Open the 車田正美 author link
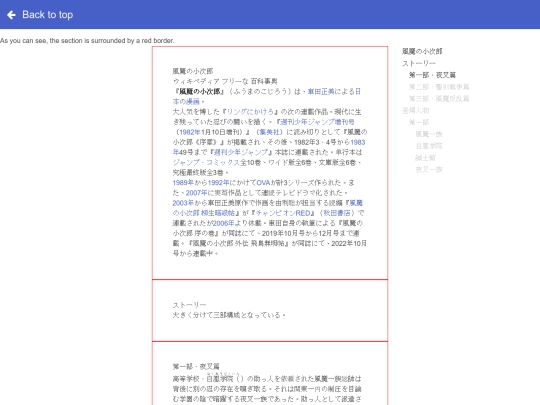 coord(321,92)
